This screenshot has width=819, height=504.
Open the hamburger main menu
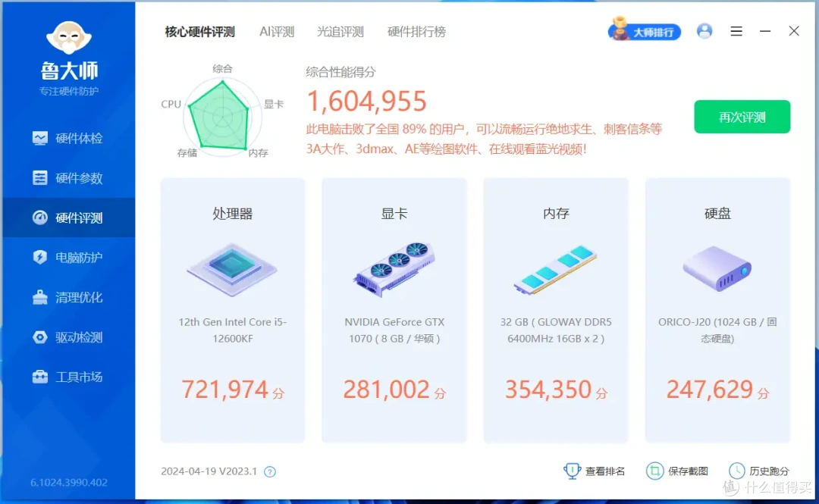[x=736, y=31]
